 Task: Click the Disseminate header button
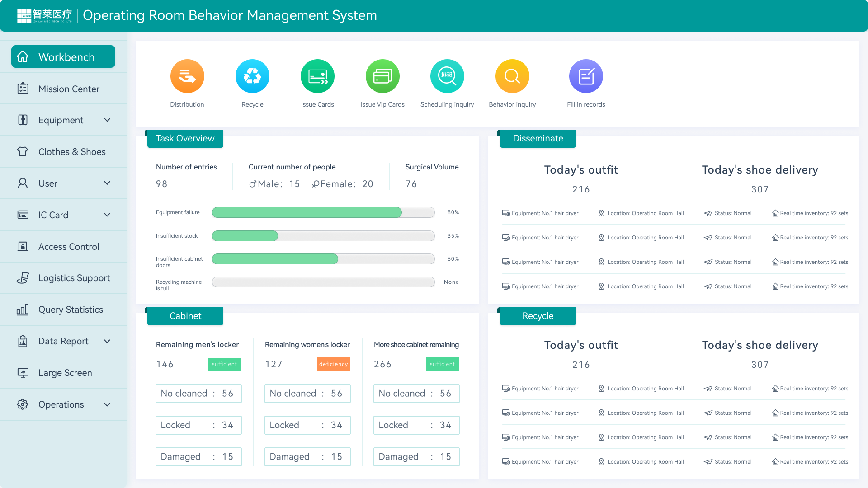538,138
